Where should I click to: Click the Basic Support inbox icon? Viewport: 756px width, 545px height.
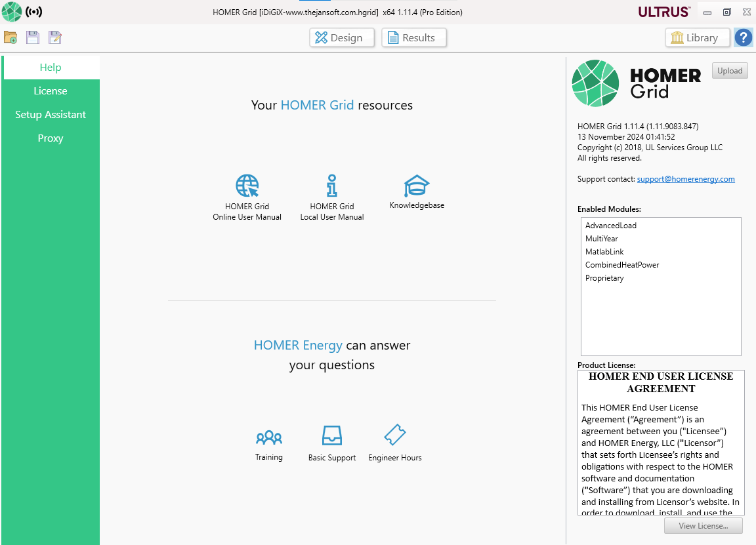click(x=331, y=435)
